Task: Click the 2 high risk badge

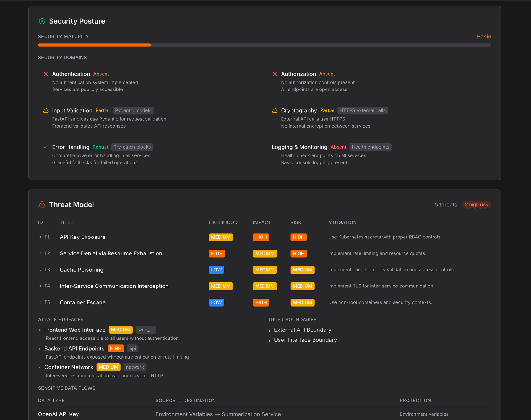Action: tap(476, 204)
